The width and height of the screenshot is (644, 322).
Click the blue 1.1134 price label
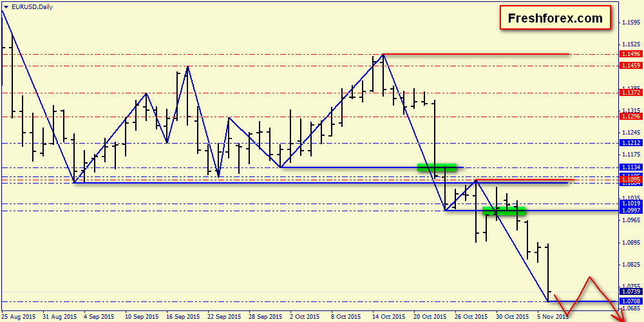click(630, 167)
